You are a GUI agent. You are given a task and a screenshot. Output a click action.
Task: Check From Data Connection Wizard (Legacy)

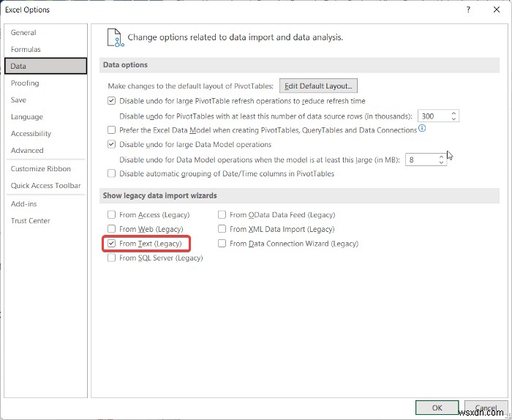click(x=222, y=244)
